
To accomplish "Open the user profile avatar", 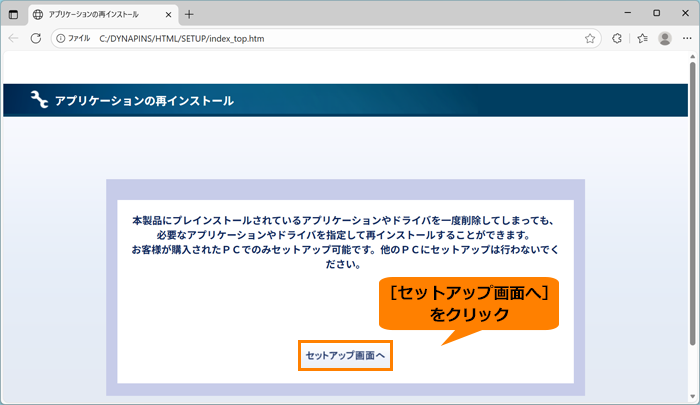I will pyautogui.click(x=665, y=38).
